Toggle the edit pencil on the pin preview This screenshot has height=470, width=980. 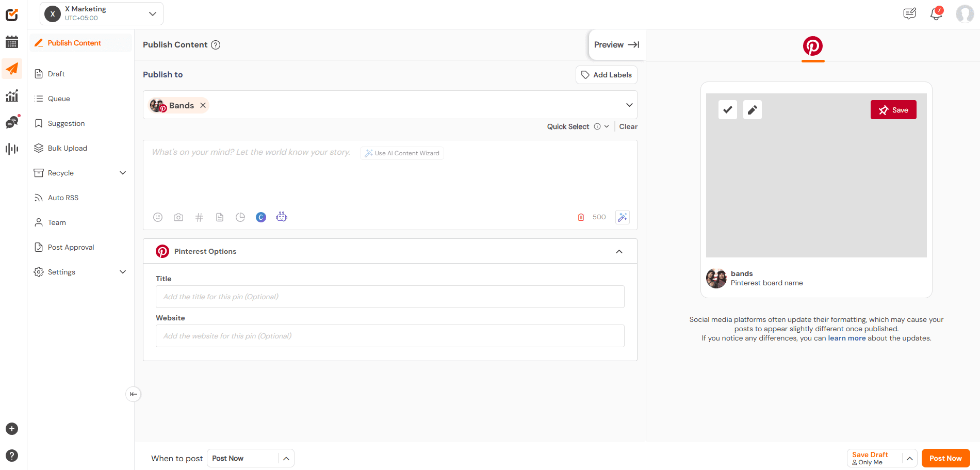pos(752,109)
